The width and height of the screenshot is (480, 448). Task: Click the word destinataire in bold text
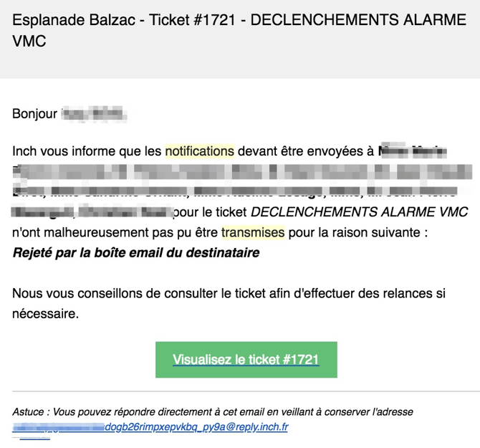click(x=221, y=252)
